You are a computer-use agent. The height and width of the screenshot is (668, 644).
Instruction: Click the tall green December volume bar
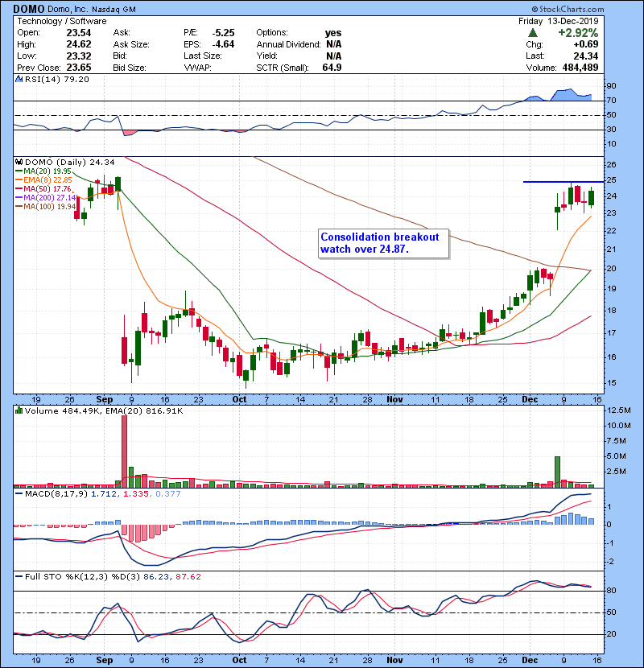tap(557, 472)
